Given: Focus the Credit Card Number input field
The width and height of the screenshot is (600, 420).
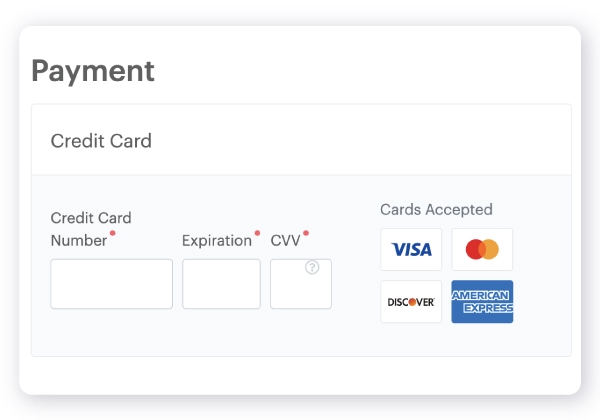Looking at the screenshot, I should coord(111,284).
